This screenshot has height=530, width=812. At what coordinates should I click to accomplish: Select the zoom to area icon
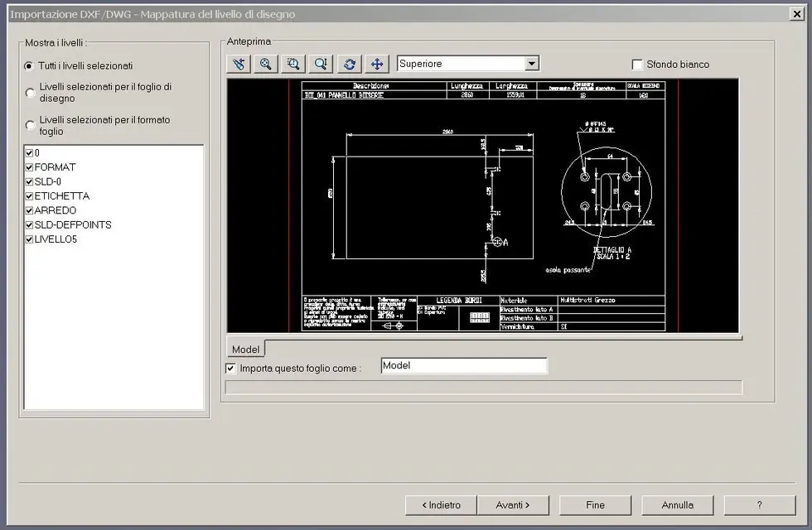point(293,64)
